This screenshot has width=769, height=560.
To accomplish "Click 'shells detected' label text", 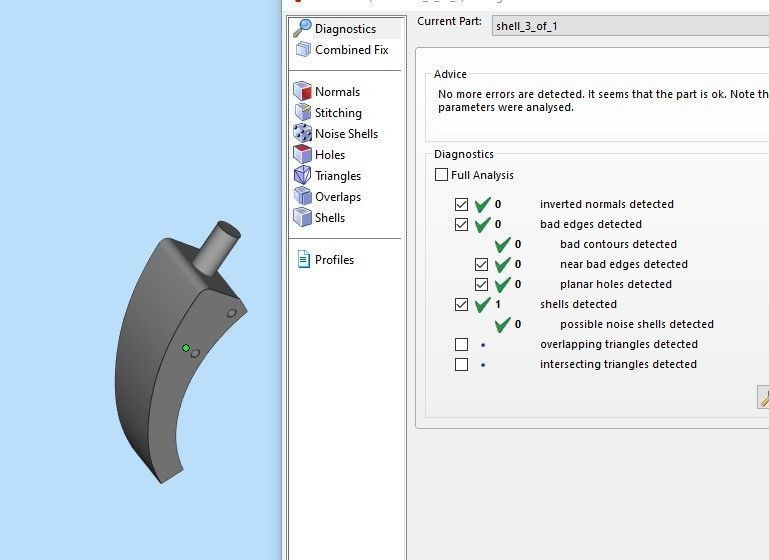I will pyautogui.click(x=578, y=304).
